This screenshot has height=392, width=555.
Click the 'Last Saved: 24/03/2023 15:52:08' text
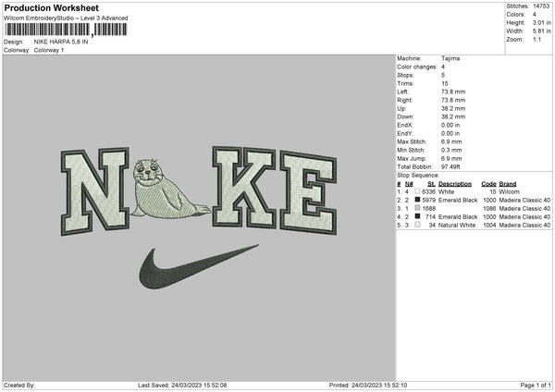click(182, 385)
